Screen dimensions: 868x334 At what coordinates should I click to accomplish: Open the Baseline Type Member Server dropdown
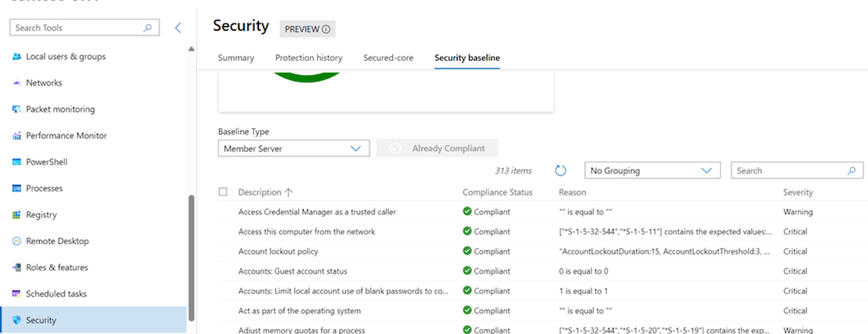[294, 148]
